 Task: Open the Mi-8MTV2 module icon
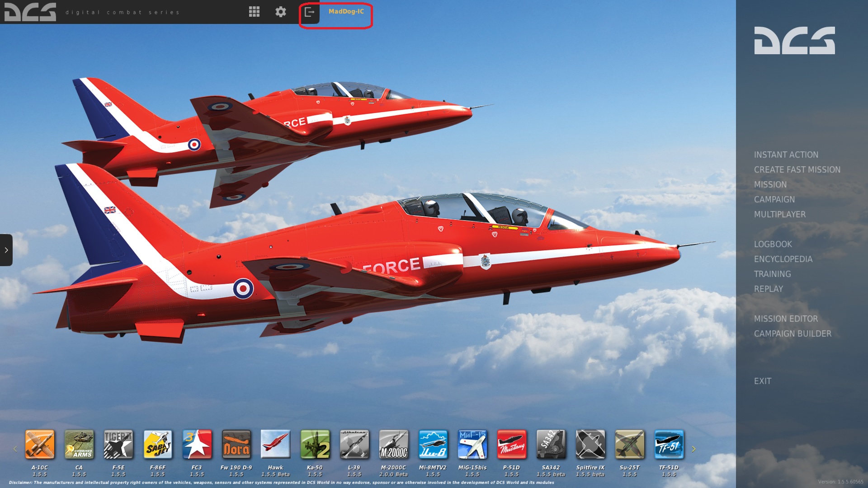pos(433,444)
